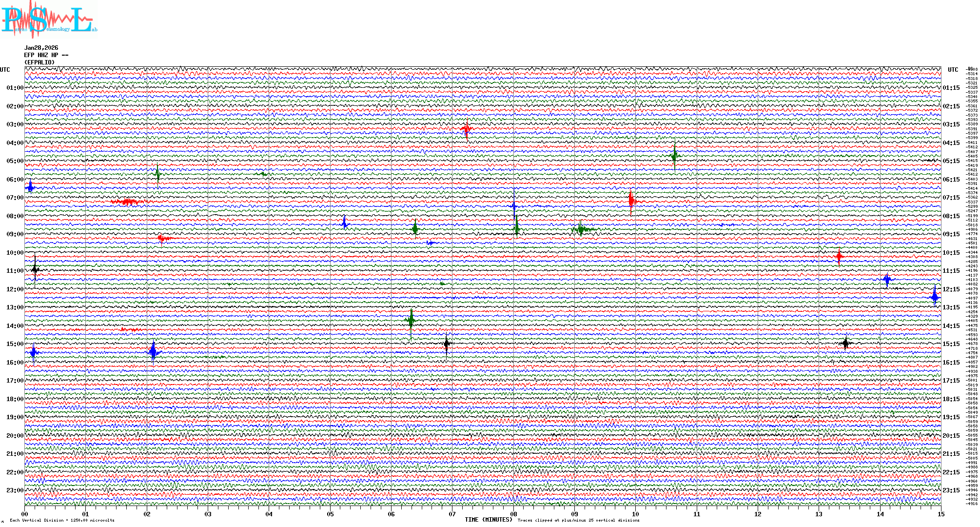Select the 03:00 UTC label on left axis

tap(15, 124)
